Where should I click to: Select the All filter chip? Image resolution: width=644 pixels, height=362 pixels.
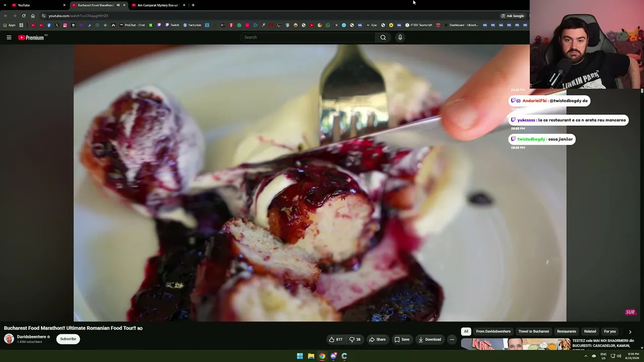coord(466,331)
